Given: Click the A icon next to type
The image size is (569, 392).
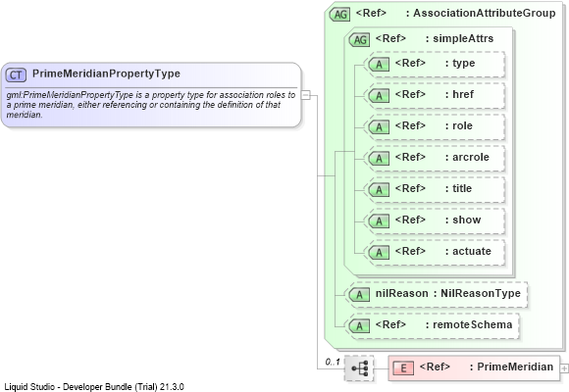Looking at the screenshot, I should (x=379, y=65).
